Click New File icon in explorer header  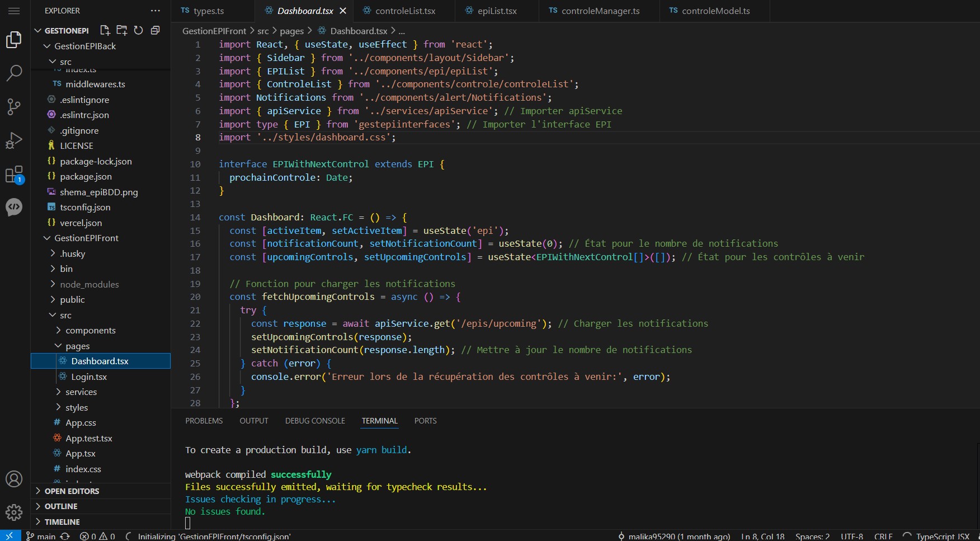tap(105, 30)
